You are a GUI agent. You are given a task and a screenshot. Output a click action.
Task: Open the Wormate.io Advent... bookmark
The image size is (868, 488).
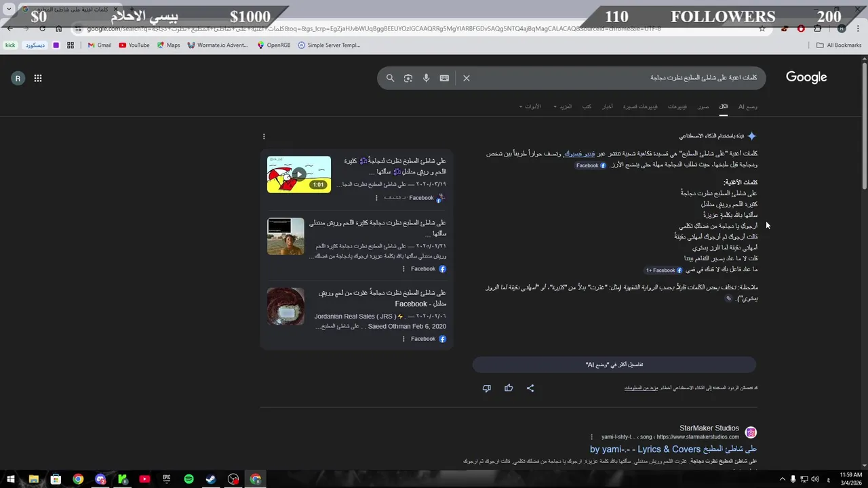218,45
